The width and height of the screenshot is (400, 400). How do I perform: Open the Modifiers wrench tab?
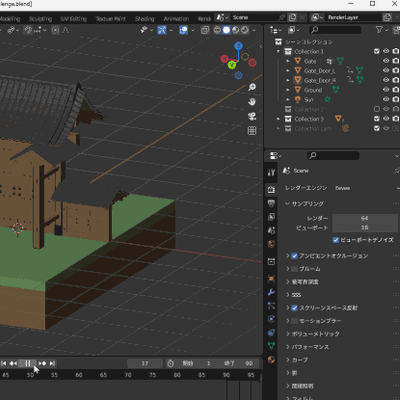tap(271, 292)
